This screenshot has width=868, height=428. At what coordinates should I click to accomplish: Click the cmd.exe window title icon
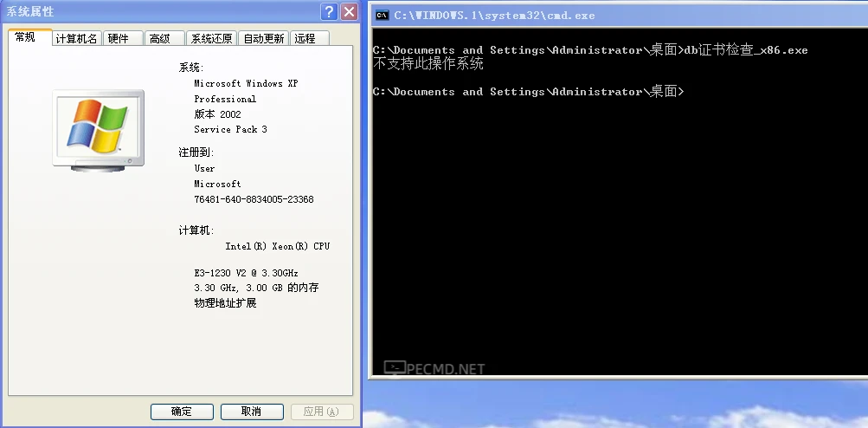pos(382,16)
